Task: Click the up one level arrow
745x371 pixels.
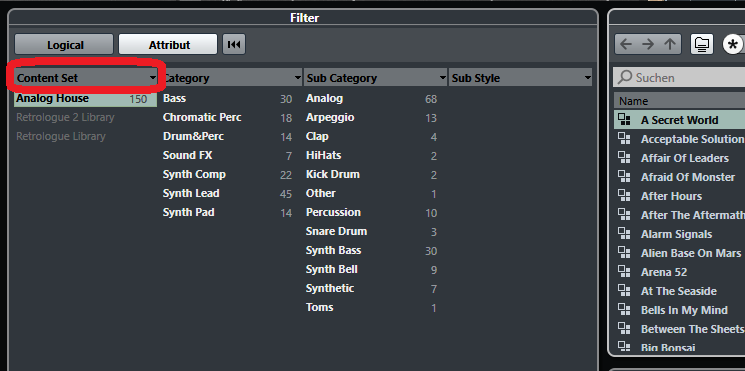Action: pos(670,45)
